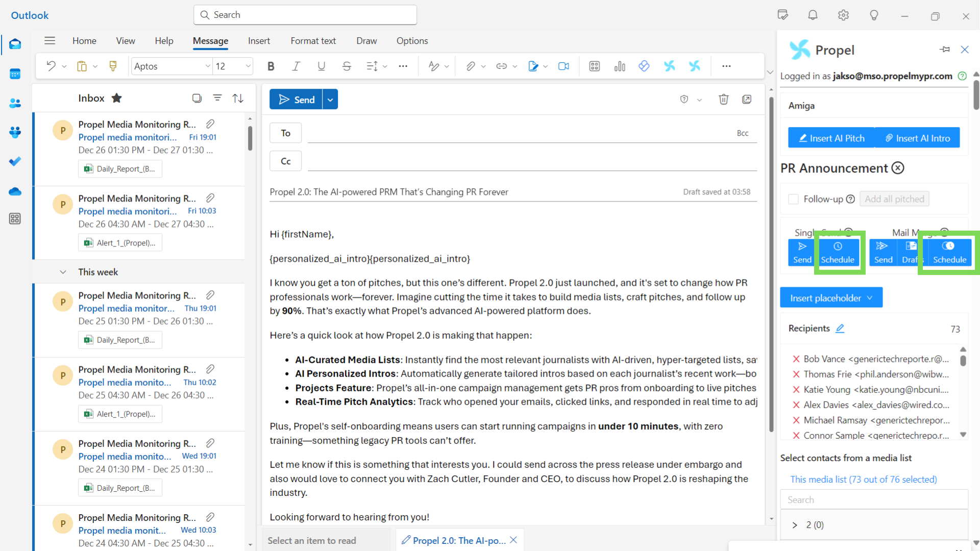Screen dimensions: 980x551
Task: Click the blue Send button
Action: pyautogui.click(x=296, y=99)
